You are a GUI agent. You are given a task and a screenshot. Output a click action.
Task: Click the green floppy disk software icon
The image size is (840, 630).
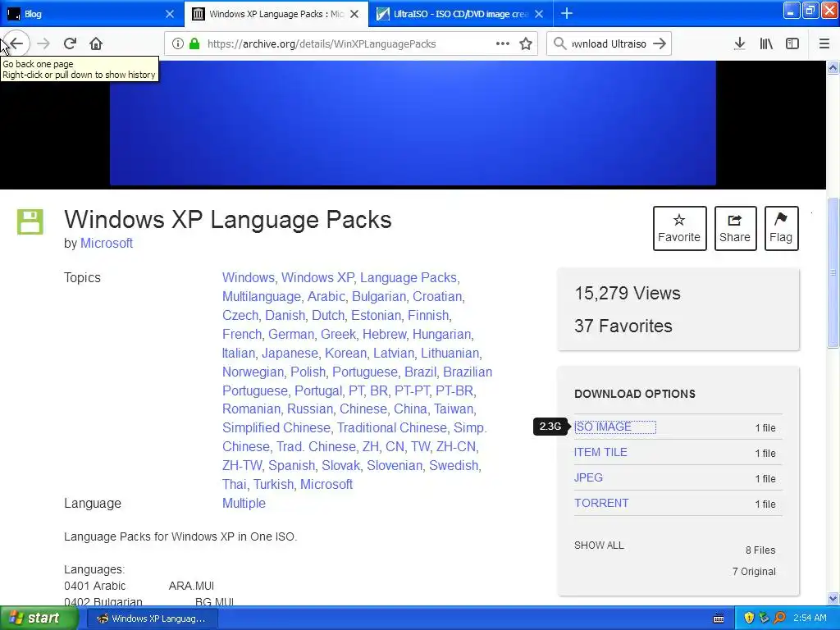pos(30,221)
